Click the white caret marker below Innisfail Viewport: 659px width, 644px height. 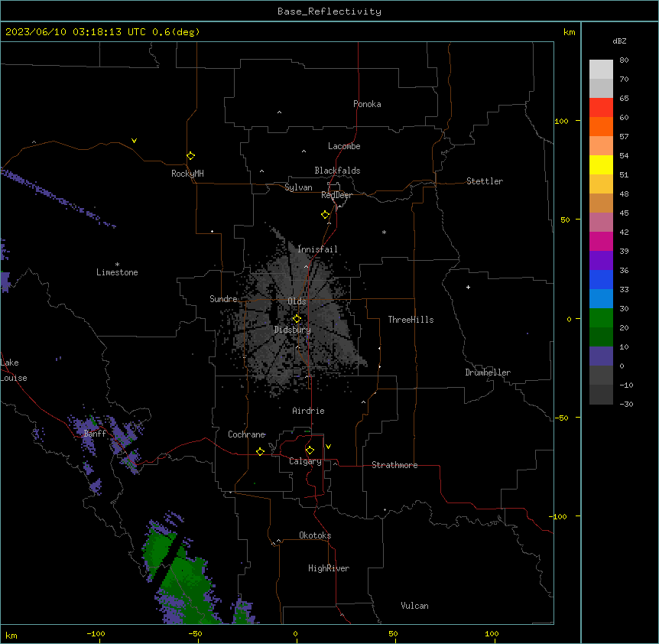pos(306,266)
